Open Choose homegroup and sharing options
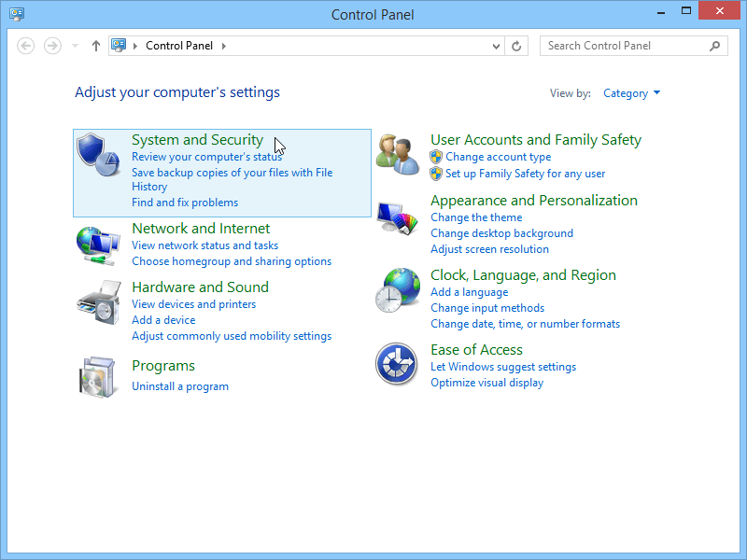The width and height of the screenshot is (747, 560). pyautogui.click(x=232, y=261)
